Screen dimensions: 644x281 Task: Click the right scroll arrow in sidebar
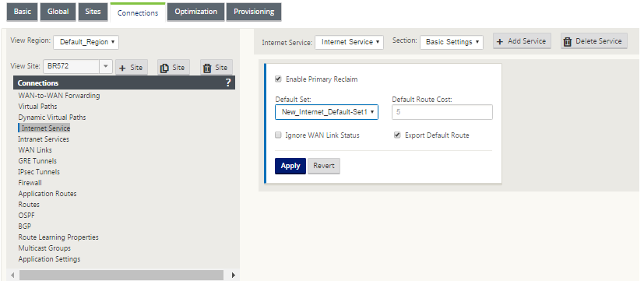click(x=234, y=275)
